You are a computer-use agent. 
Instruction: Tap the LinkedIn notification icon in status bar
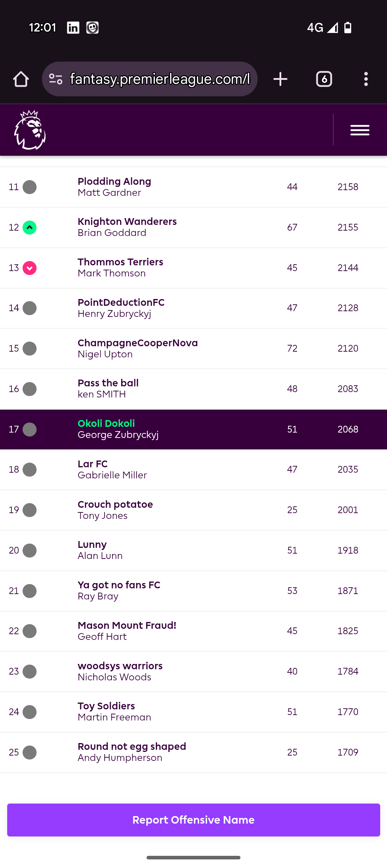pyautogui.click(x=73, y=28)
